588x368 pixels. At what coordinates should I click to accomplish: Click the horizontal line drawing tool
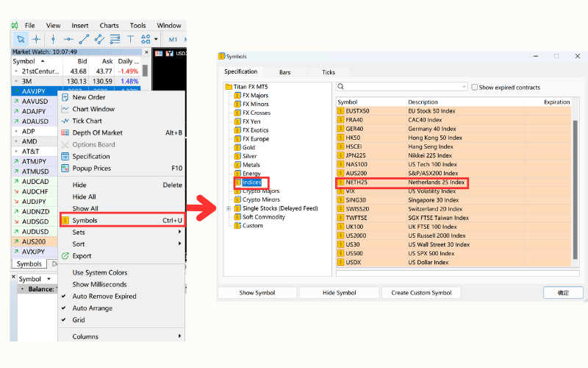(68, 39)
